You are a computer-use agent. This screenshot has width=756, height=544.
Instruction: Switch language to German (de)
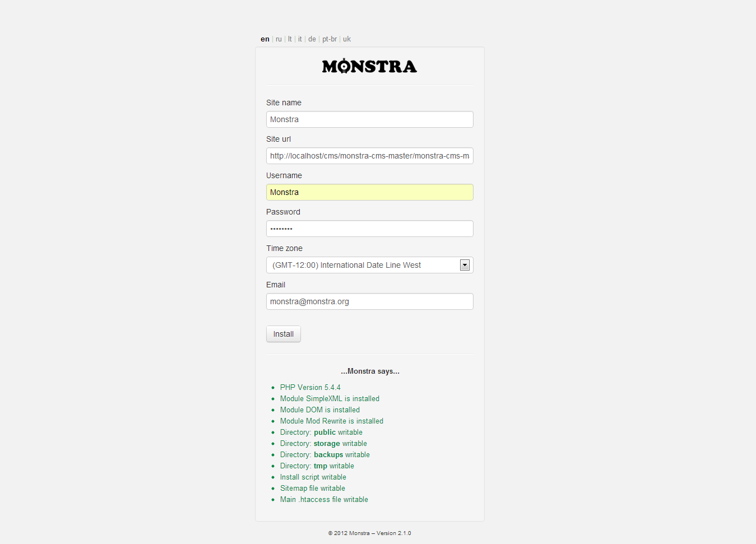tap(312, 39)
